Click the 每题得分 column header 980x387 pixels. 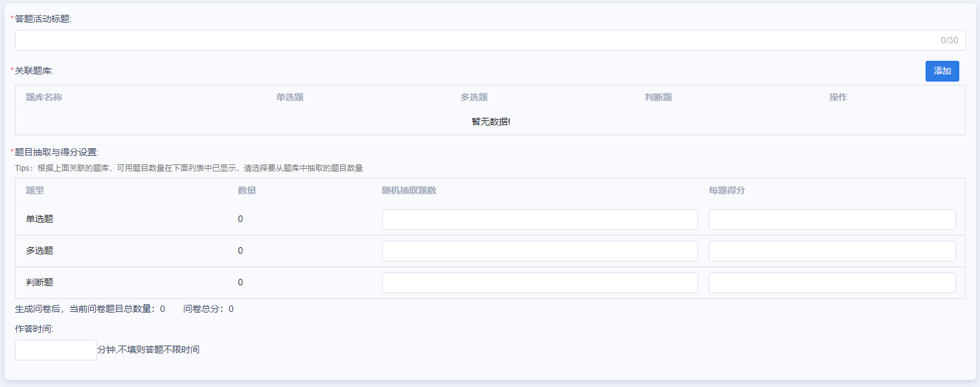(730, 191)
